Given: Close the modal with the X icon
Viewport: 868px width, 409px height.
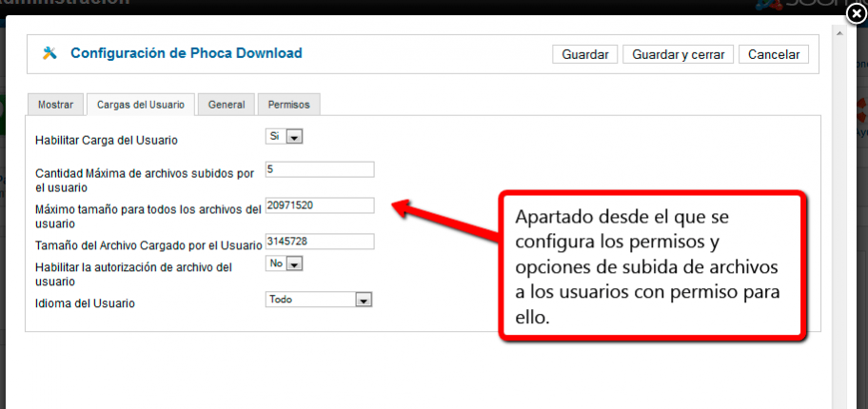Looking at the screenshot, I should tap(857, 14).
